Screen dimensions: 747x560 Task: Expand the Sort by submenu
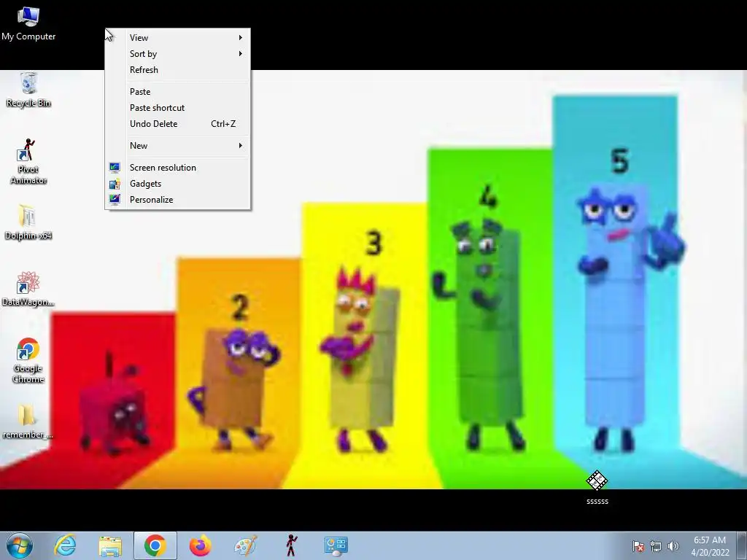coord(178,54)
